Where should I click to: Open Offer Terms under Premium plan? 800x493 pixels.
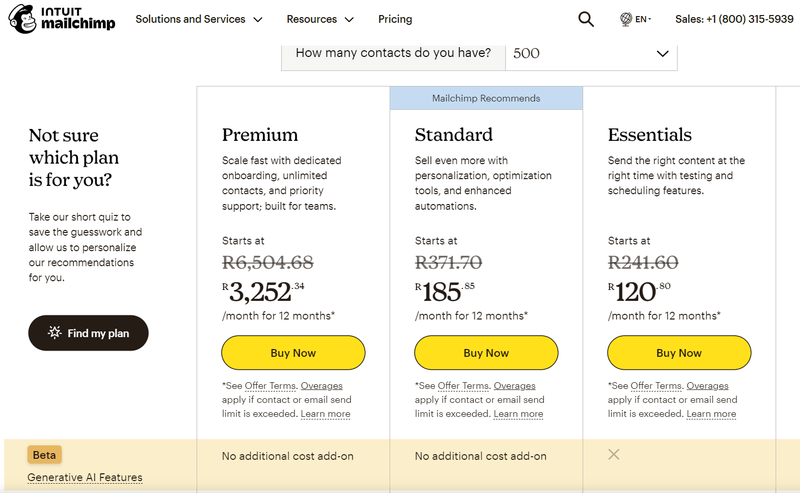click(269, 386)
